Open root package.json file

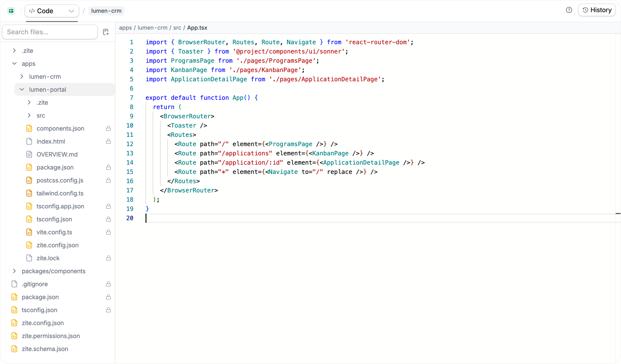[x=40, y=297]
